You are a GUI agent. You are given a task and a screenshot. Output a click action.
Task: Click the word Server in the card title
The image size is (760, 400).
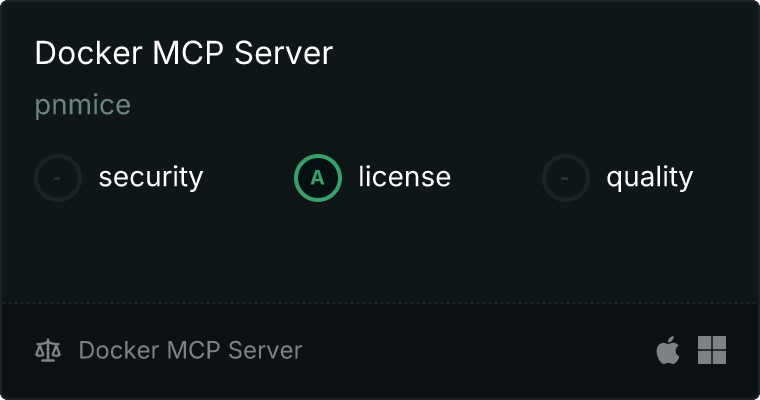click(x=284, y=53)
